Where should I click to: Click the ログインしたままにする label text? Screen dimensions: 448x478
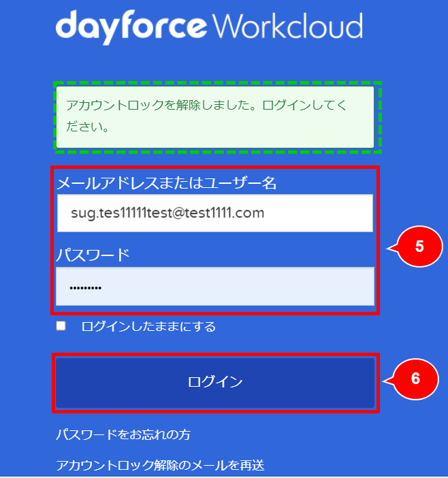[x=148, y=327]
